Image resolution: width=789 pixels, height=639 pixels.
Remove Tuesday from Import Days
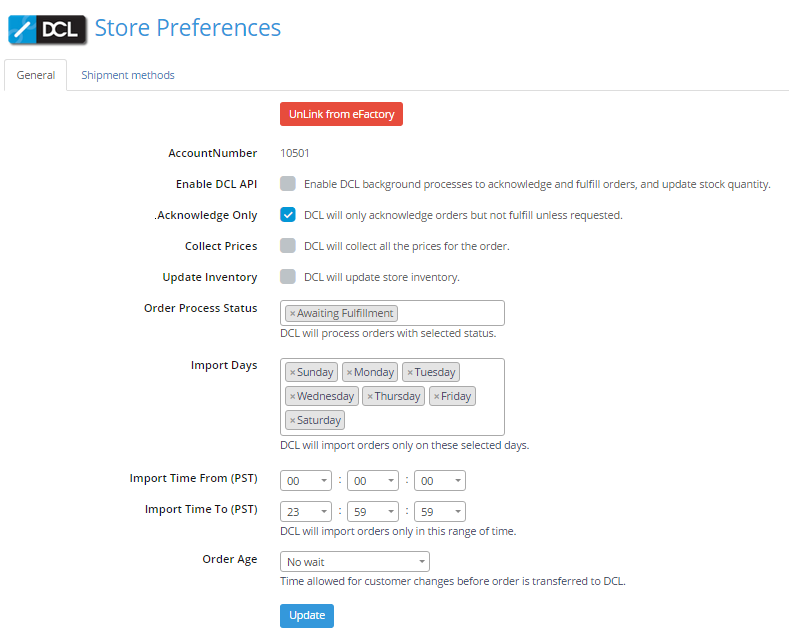[x=410, y=372]
